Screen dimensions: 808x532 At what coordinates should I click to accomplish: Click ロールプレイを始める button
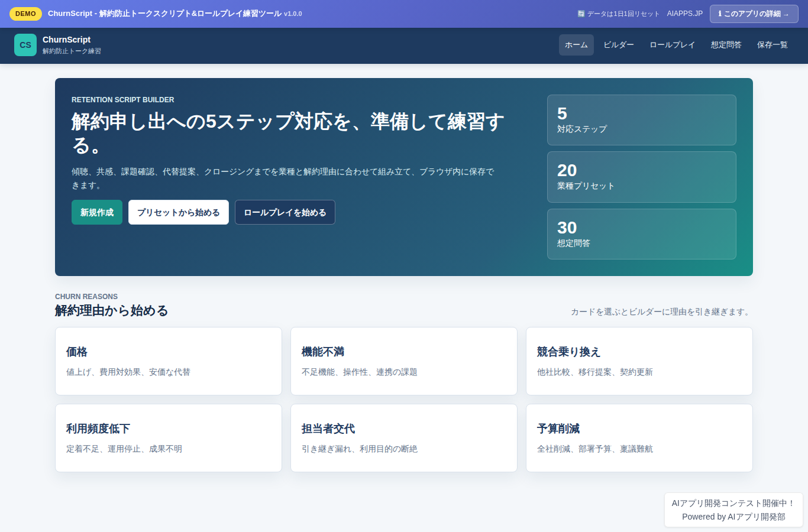285,212
